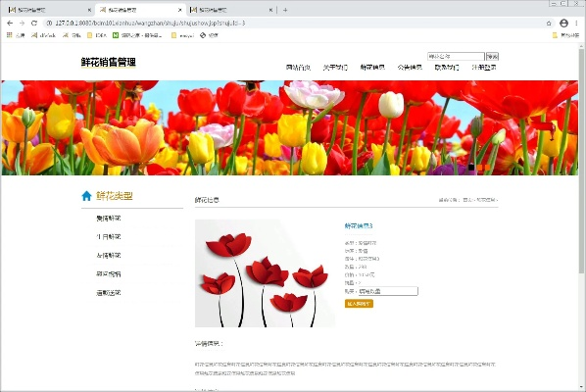
Task: Open 公告信息 in the navigation menu
Action: coord(410,68)
